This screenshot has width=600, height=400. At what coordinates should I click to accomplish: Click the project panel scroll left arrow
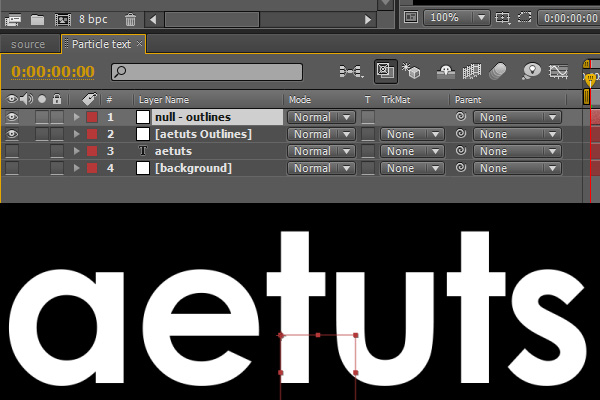click(153, 20)
